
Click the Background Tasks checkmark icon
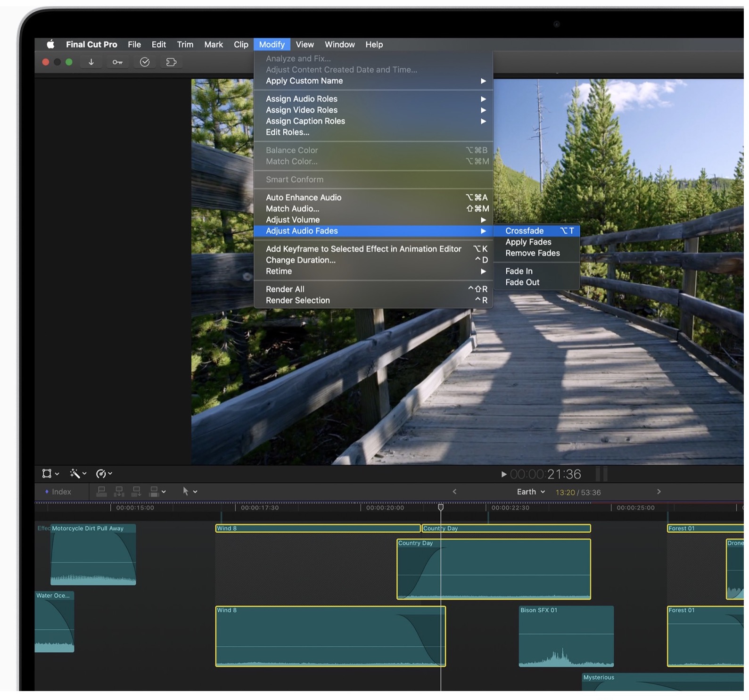(145, 62)
